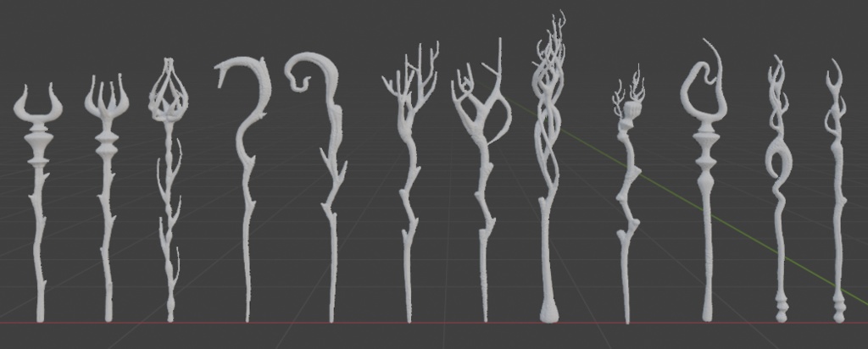Screen dimensions: 868x349
Task: Select the forked staff with side arc loop
Action: click(482, 180)
